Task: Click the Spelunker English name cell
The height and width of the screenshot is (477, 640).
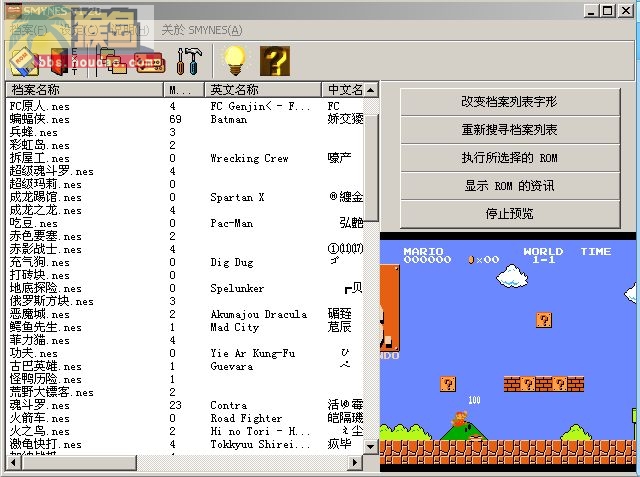Action: point(237,288)
